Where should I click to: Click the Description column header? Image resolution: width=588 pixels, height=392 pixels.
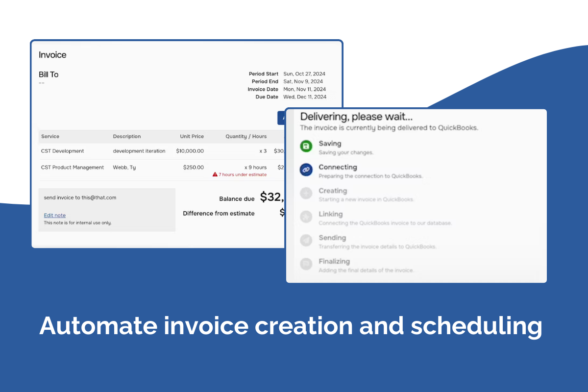tap(127, 136)
